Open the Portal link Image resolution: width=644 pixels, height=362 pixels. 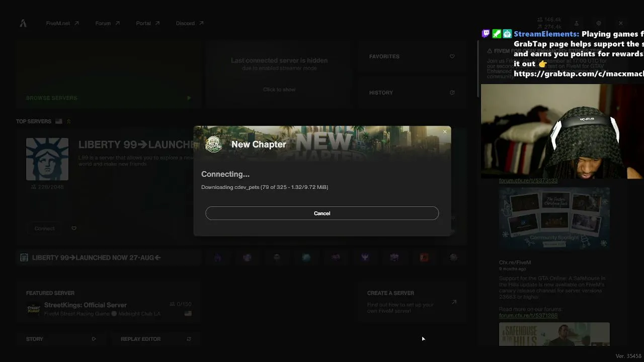pos(148,23)
